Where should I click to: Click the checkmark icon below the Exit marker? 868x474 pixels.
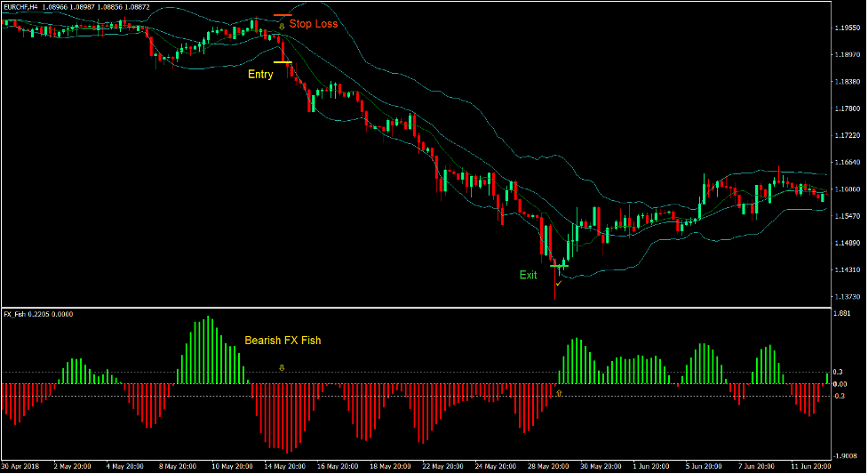pyautogui.click(x=558, y=283)
